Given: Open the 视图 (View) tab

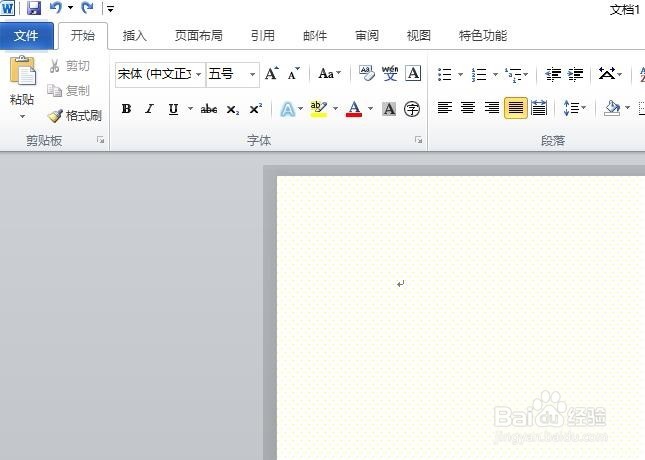Looking at the screenshot, I should point(419,36).
